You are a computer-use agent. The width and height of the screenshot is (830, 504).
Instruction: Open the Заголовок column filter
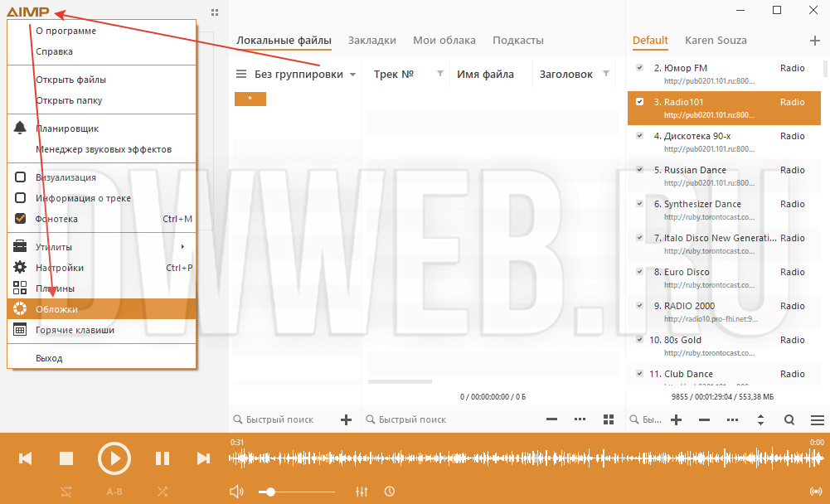click(x=606, y=74)
